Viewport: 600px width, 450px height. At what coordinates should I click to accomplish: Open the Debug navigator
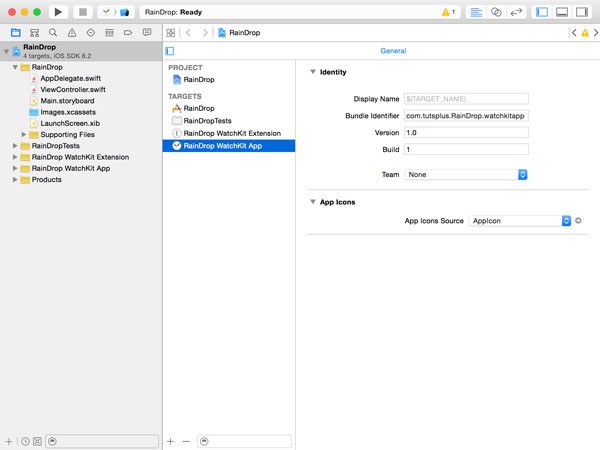(109, 33)
